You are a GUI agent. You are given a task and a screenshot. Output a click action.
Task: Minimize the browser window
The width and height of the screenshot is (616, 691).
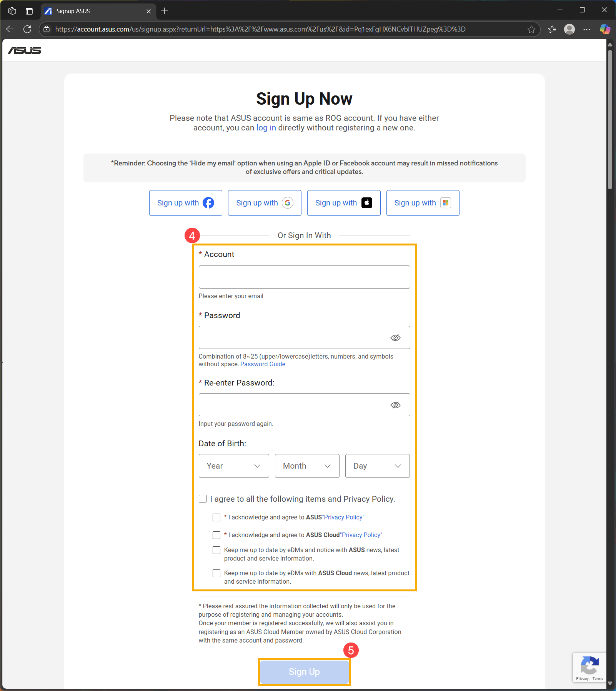click(x=560, y=10)
